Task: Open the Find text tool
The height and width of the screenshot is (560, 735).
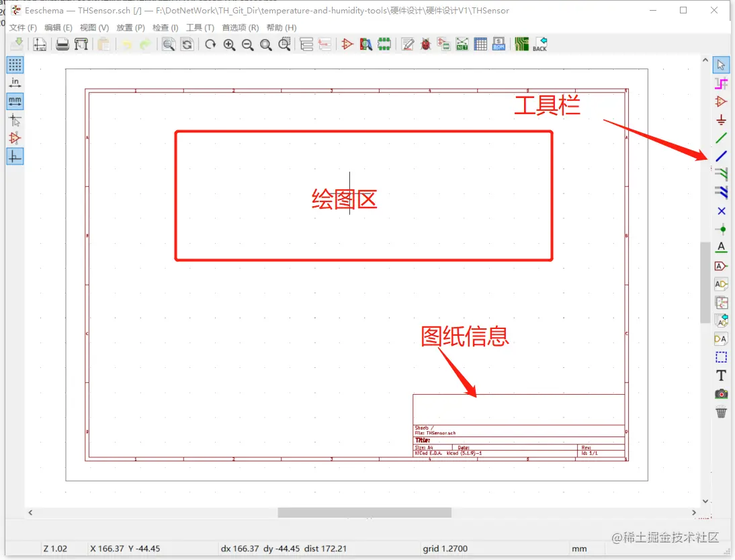Action: tap(168, 44)
